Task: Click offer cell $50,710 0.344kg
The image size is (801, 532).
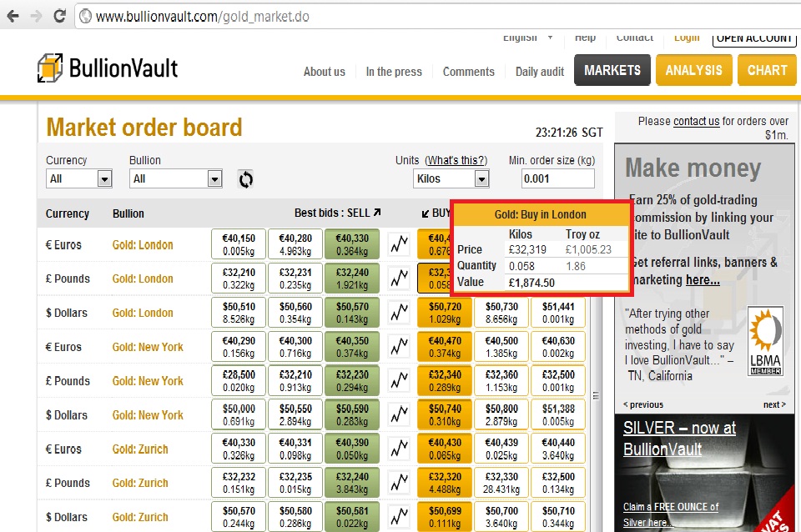Action: [x=558, y=517]
